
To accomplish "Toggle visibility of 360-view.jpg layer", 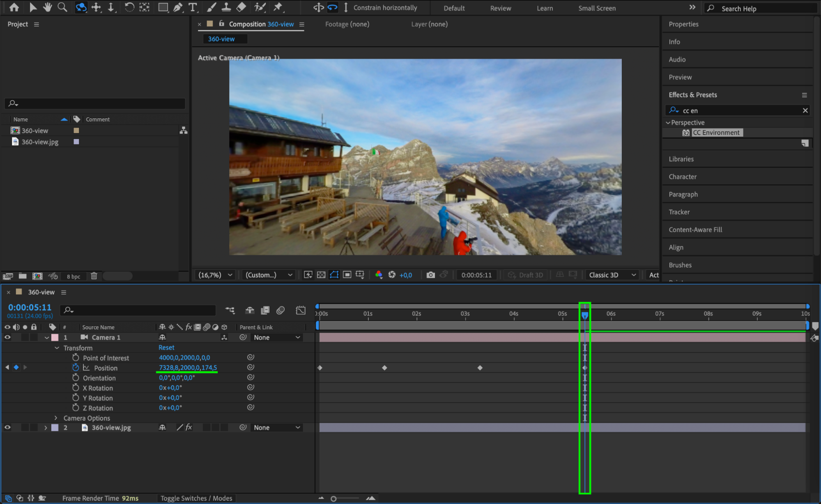I will [7, 428].
